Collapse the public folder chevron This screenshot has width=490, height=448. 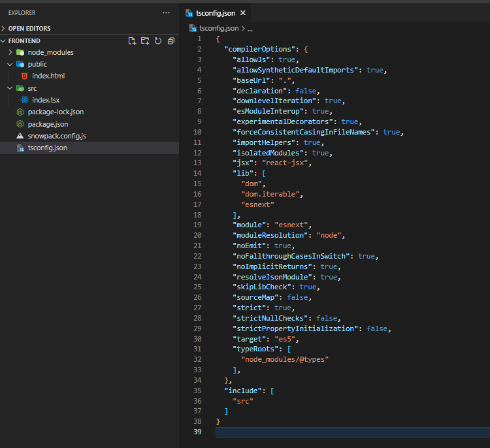pos(10,65)
